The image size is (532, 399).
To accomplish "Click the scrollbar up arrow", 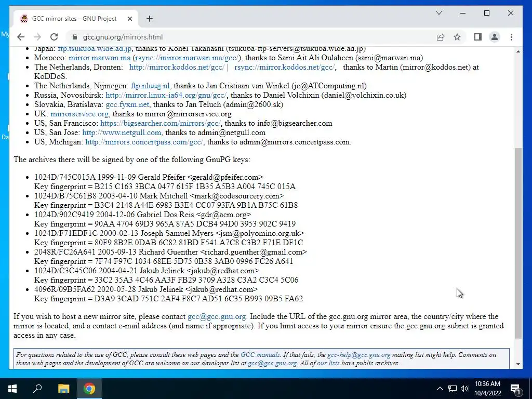I will pos(518,51).
